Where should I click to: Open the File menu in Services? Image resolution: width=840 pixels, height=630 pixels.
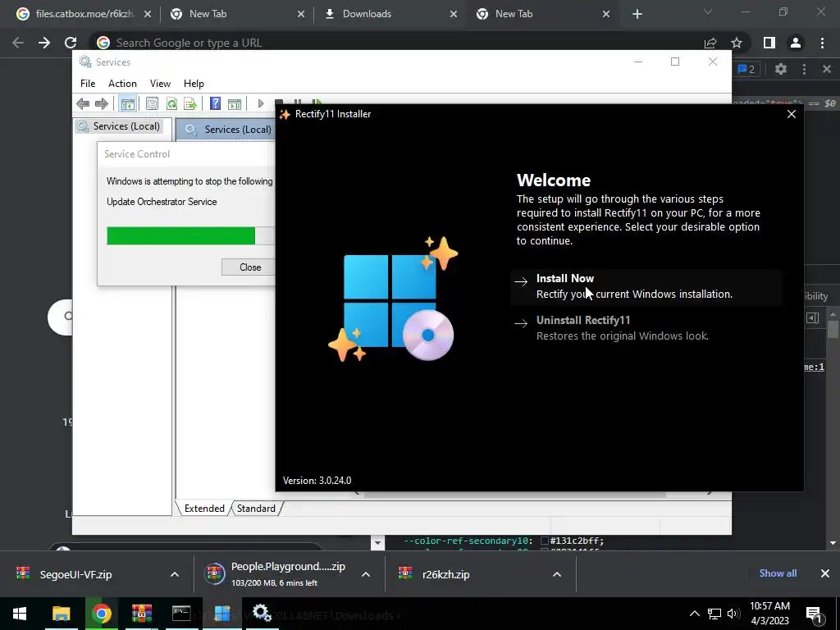pos(88,84)
